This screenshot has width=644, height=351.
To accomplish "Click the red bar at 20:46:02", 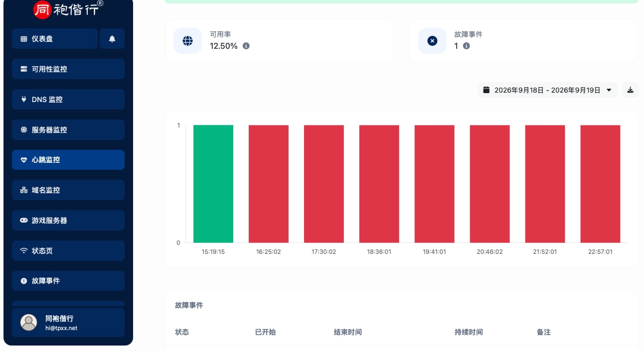I will (490, 184).
